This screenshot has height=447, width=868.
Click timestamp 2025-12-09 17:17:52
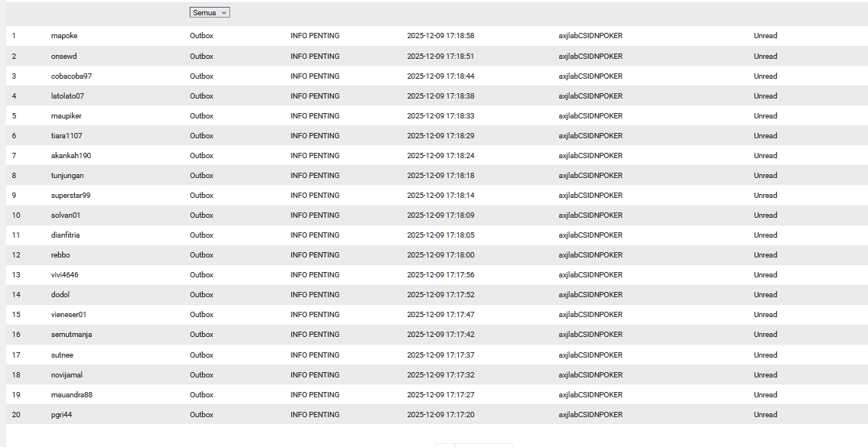pos(441,296)
